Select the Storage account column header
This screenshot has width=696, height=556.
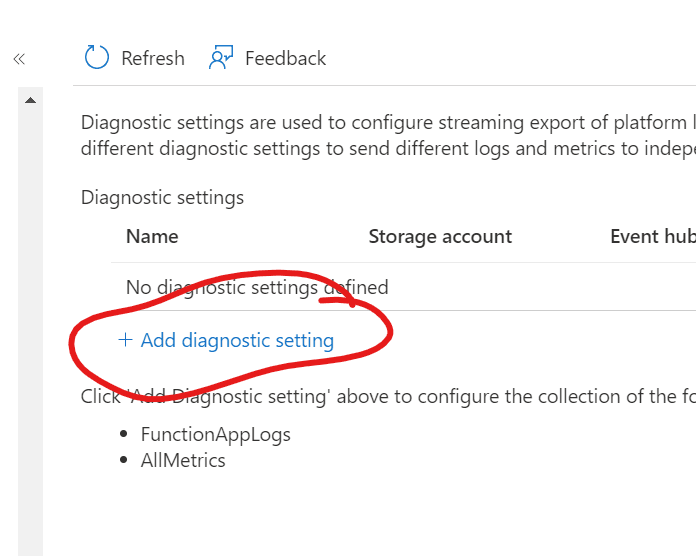[x=440, y=236]
